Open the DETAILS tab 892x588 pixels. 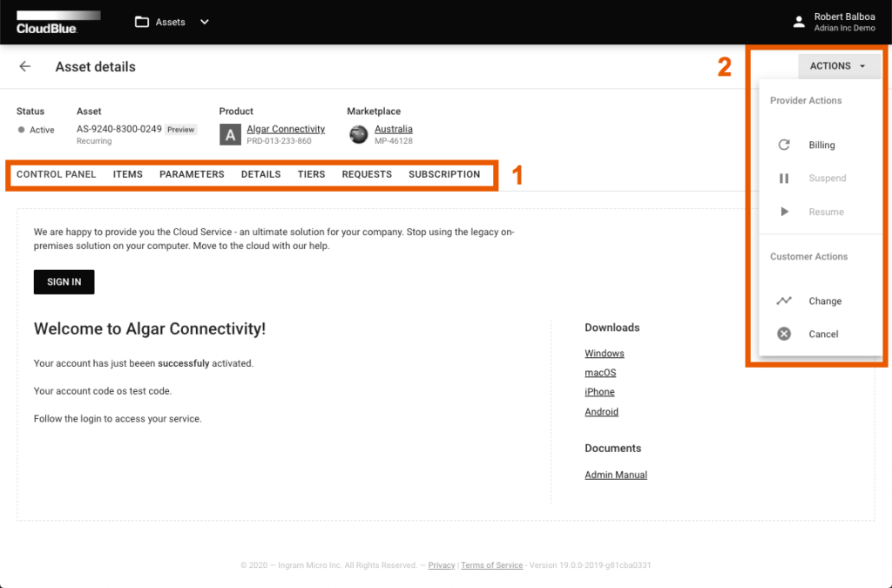260,174
